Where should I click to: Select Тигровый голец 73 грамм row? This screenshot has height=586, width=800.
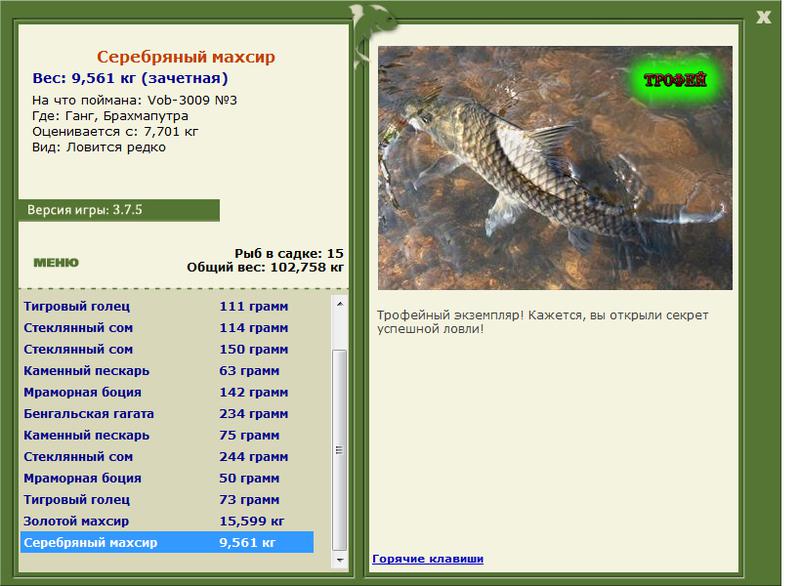(167, 499)
